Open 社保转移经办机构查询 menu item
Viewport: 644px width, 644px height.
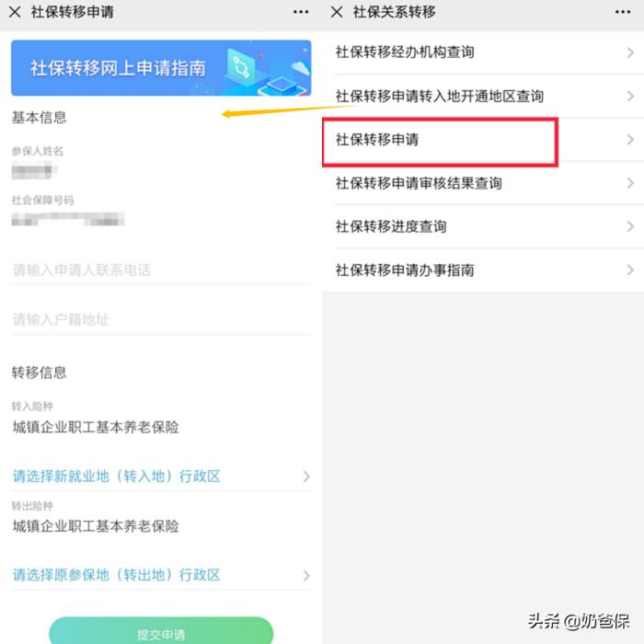[483, 52]
